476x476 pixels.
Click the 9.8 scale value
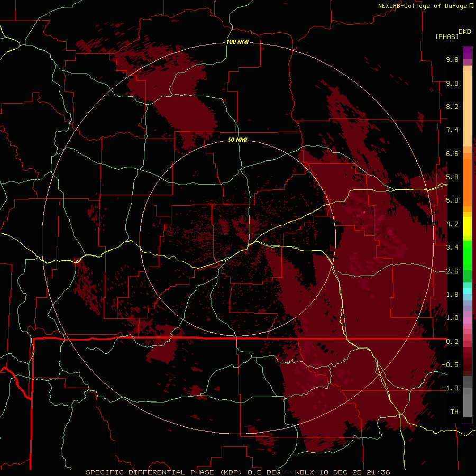click(452, 59)
